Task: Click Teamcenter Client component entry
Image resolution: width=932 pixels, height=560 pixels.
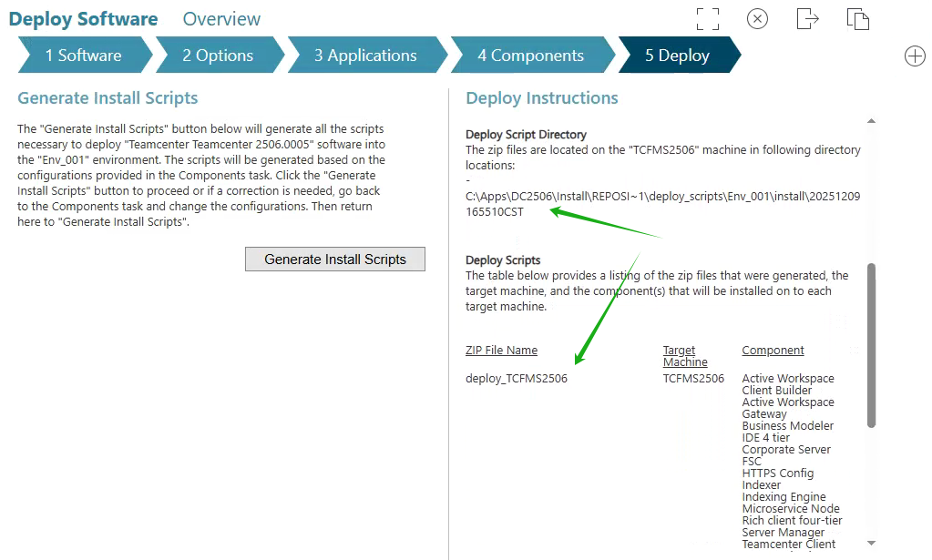Action: pyautogui.click(x=788, y=544)
